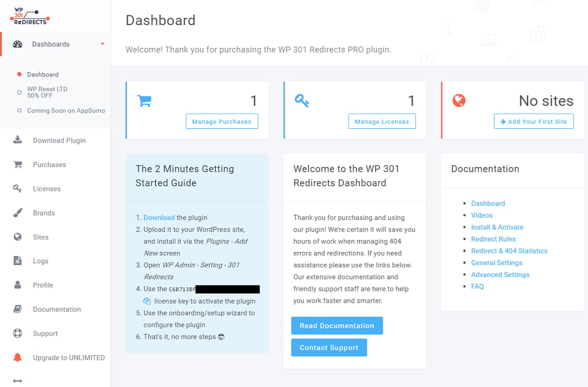Click the Manage Purchases button

pos(222,121)
